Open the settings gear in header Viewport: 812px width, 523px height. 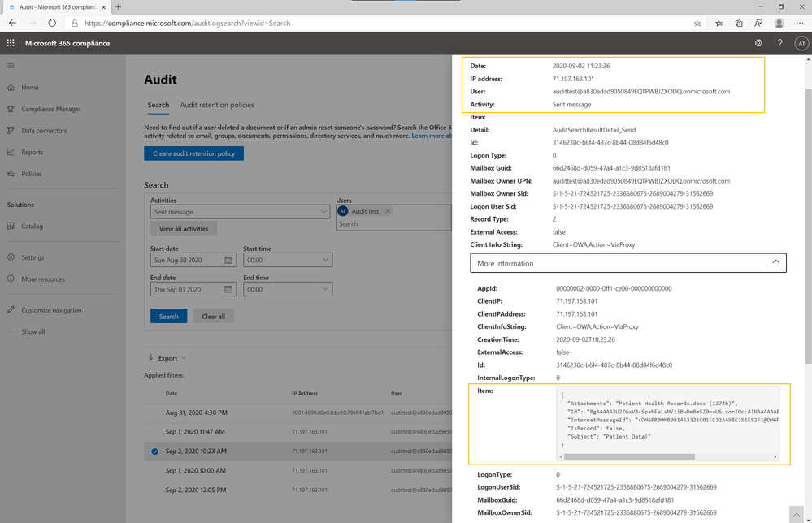click(x=758, y=44)
